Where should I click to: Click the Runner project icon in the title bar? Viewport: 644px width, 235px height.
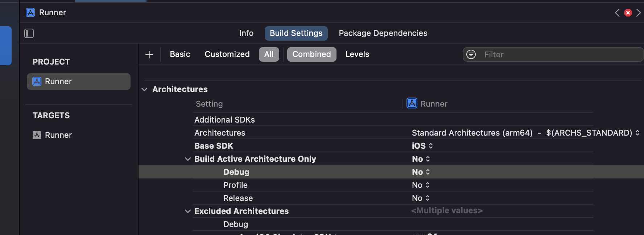30,13
